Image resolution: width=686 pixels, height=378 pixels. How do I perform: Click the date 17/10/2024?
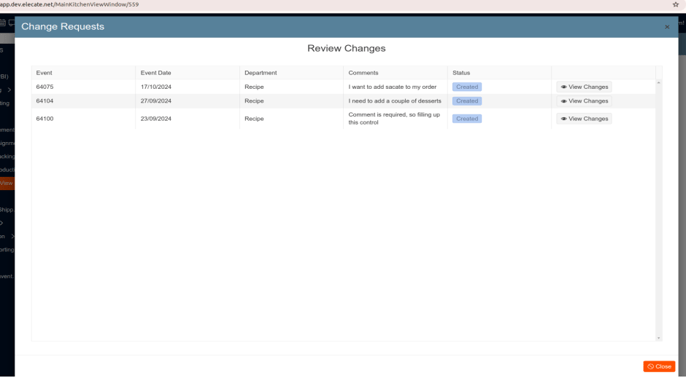coord(156,87)
